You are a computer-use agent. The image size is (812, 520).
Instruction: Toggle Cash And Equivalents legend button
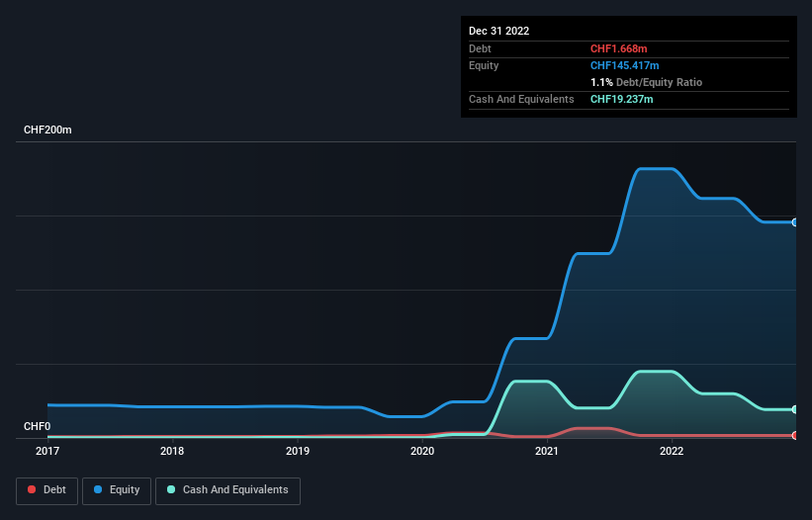(x=227, y=490)
